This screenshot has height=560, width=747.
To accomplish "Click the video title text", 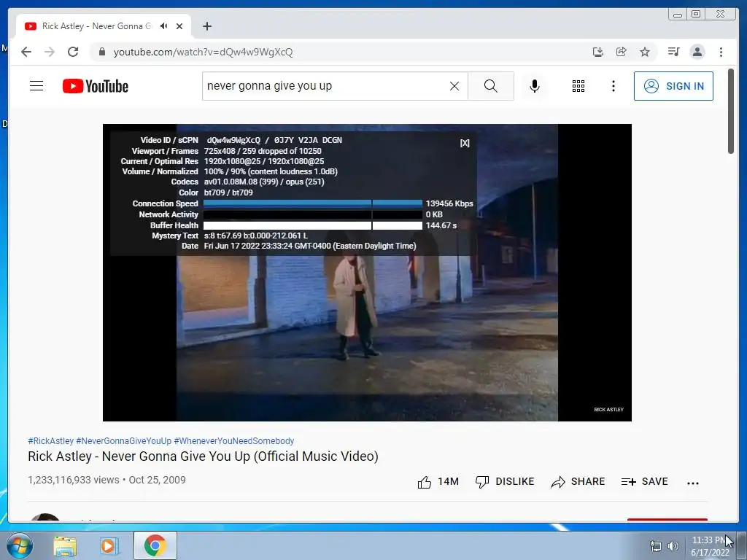I will [x=203, y=456].
